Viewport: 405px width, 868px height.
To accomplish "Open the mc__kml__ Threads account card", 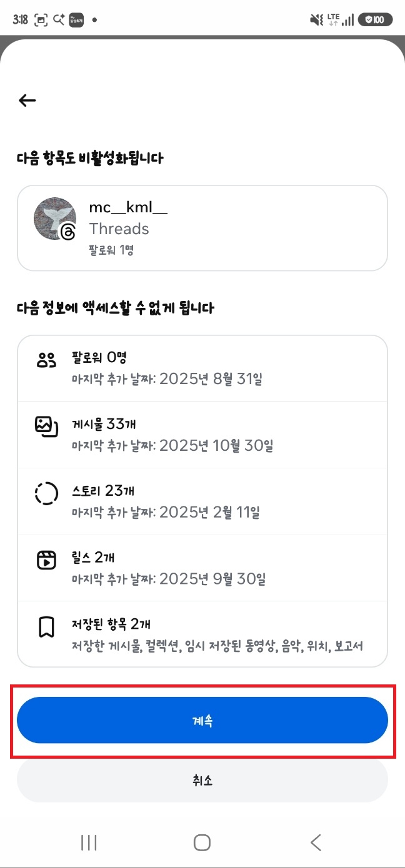I will (x=202, y=228).
